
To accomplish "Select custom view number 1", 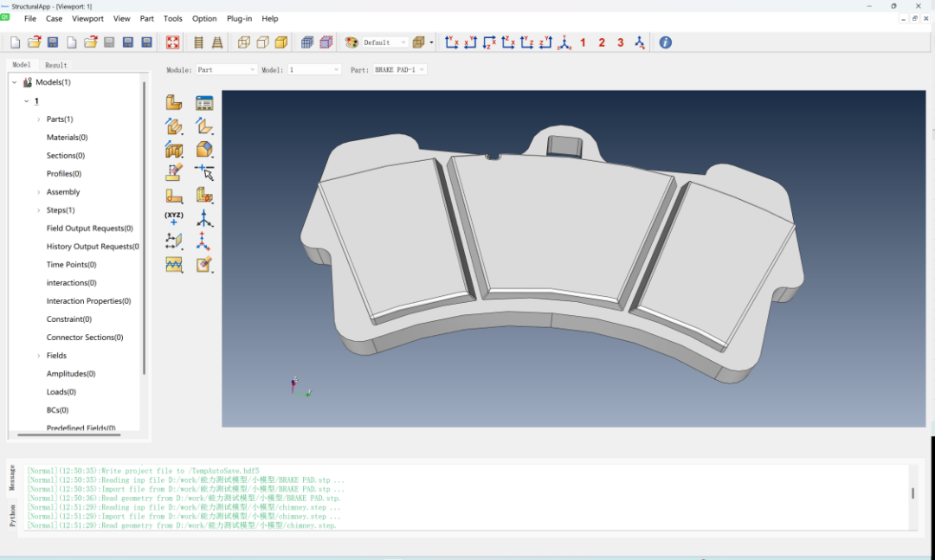I will (x=584, y=42).
